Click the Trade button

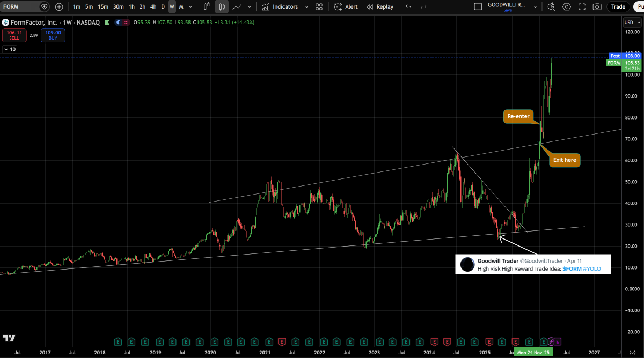[x=618, y=6]
